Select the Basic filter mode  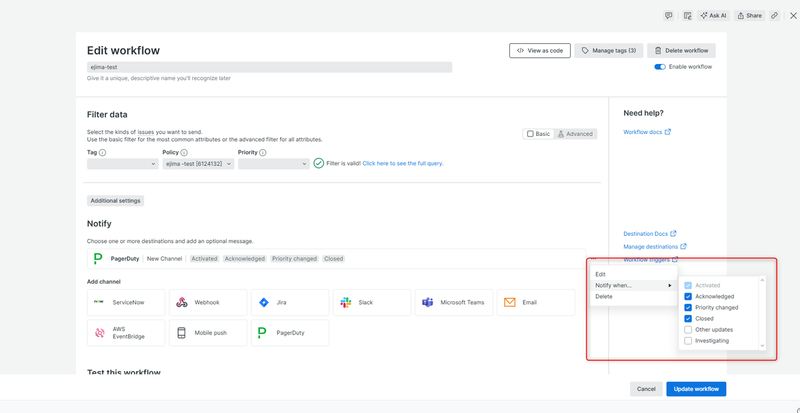pos(539,134)
